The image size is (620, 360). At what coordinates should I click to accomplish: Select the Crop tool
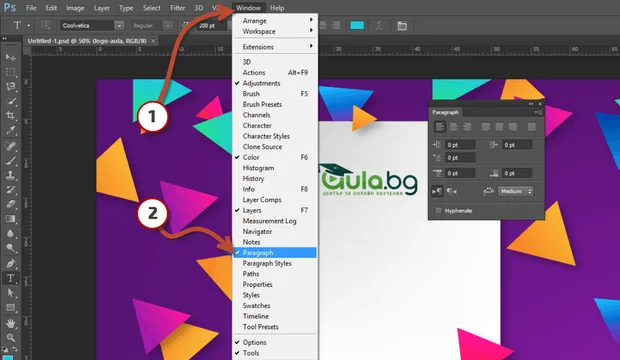click(11, 116)
